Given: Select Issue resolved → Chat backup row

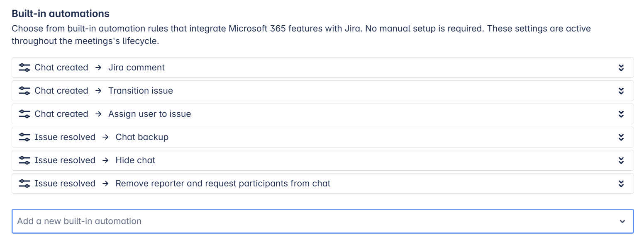Looking at the screenshot, I should [x=322, y=137].
